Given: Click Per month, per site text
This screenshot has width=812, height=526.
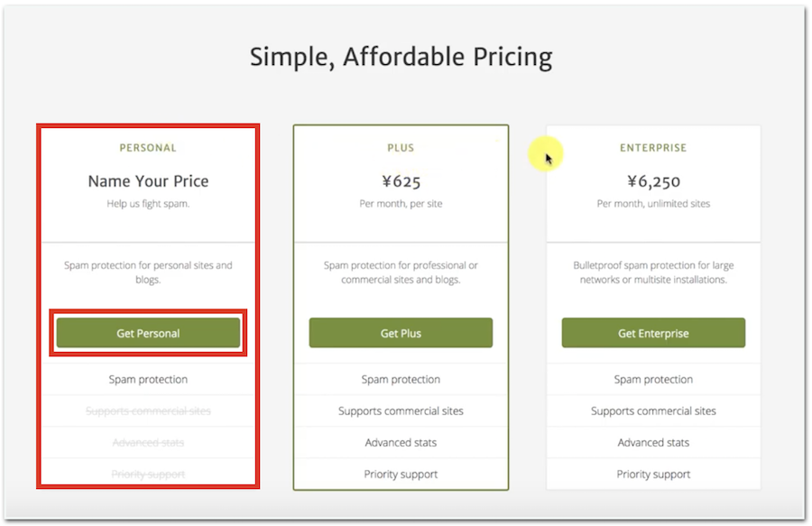Looking at the screenshot, I should 401,204.
